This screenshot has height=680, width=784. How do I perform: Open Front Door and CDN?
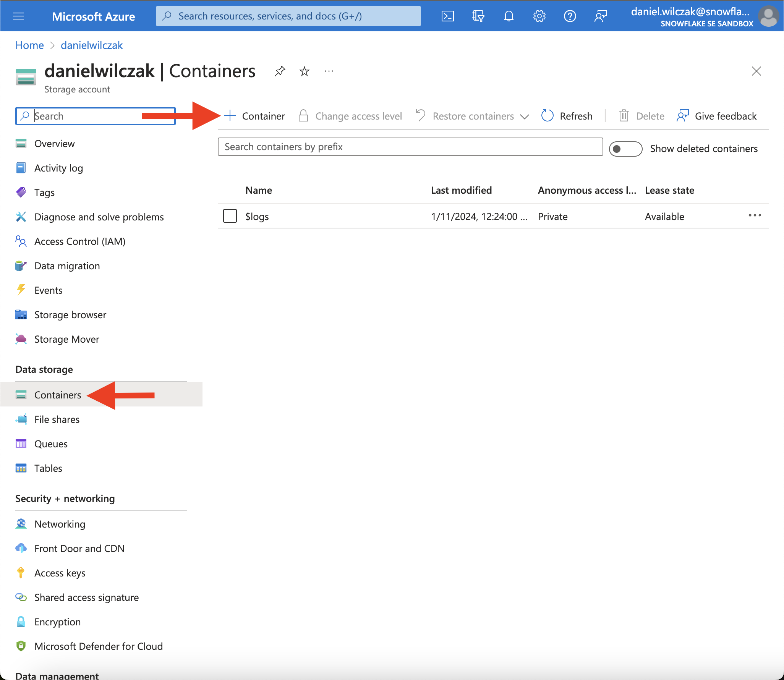pyautogui.click(x=79, y=549)
